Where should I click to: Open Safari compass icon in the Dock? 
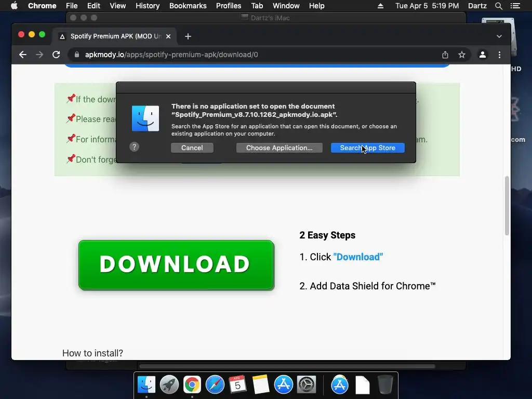tap(215, 385)
